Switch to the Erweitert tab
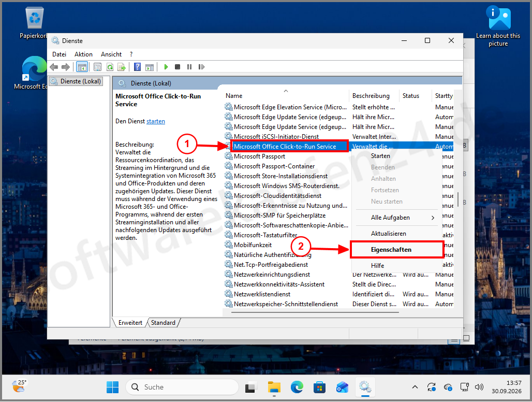The image size is (532, 402). [130, 323]
